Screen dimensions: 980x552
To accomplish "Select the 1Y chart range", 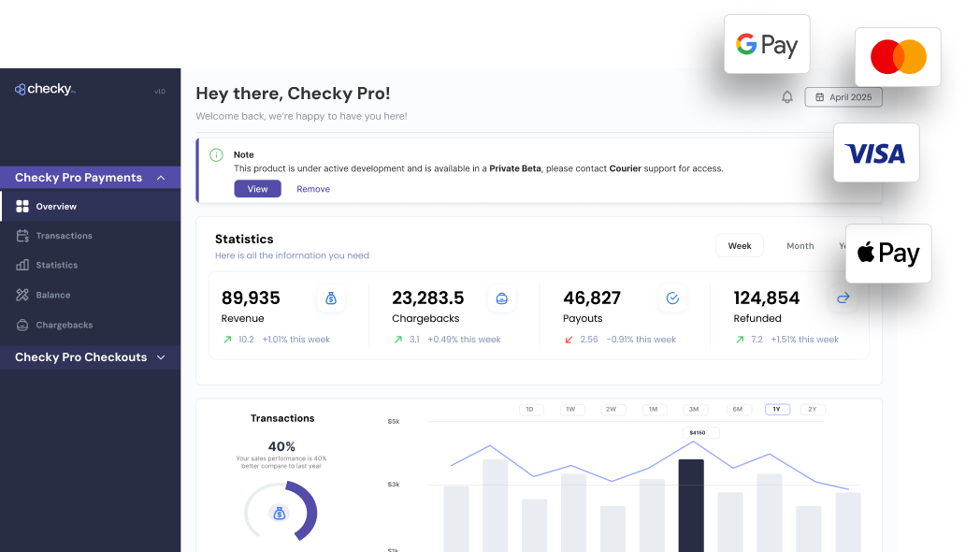I will click(x=777, y=410).
